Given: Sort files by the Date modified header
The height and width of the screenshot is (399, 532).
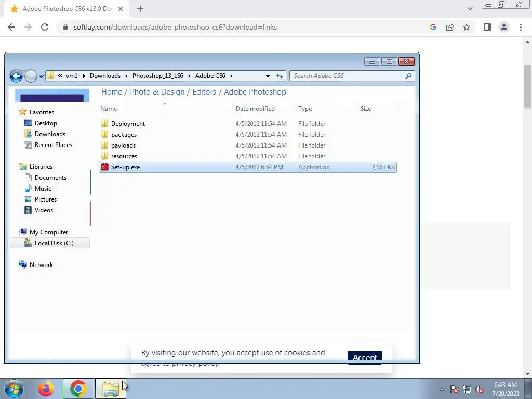Looking at the screenshot, I should click(255, 109).
